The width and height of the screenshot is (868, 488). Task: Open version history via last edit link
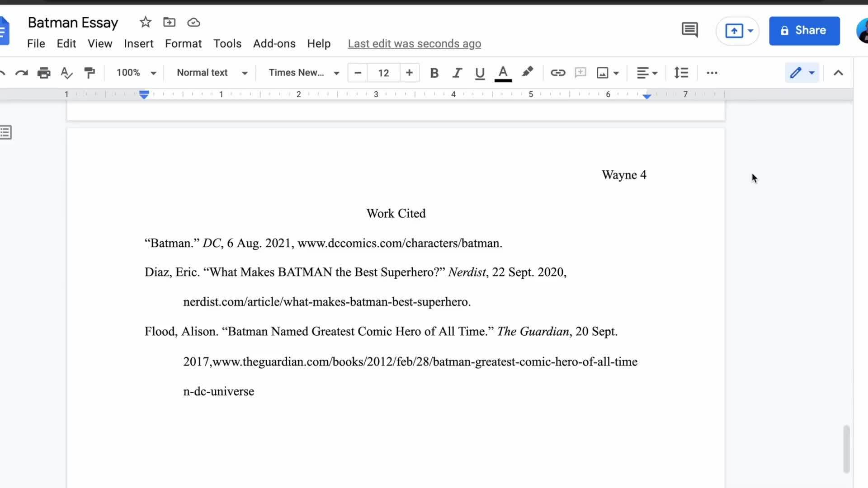click(414, 43)
